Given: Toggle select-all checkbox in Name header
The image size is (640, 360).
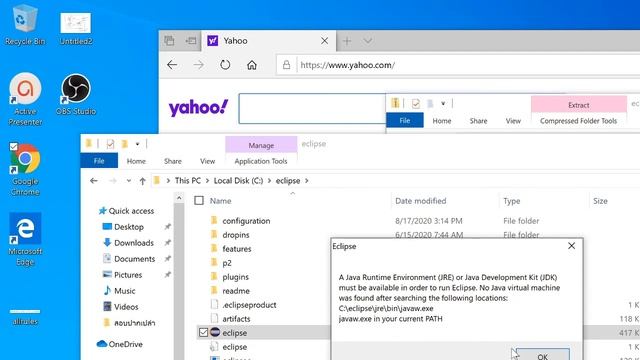Looking at the screenshot, I should [x=199, y=200].
